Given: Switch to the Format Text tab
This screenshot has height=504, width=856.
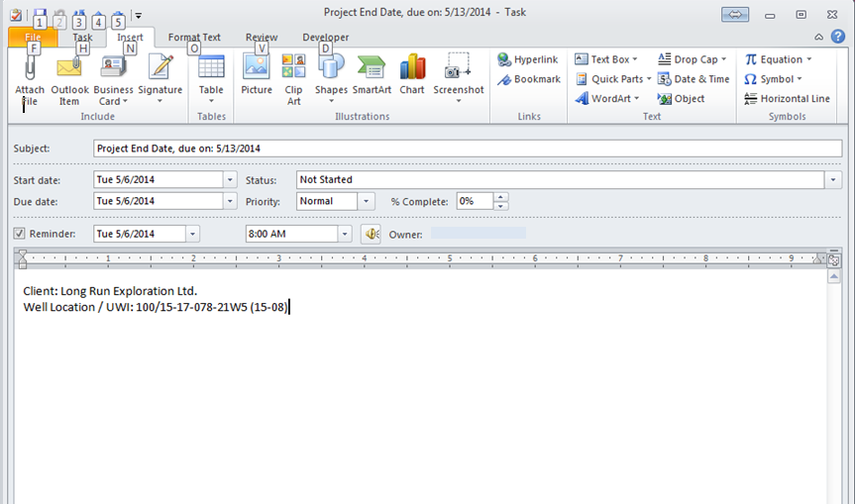Looking at the screenshot, I should [x=194, y=38].
